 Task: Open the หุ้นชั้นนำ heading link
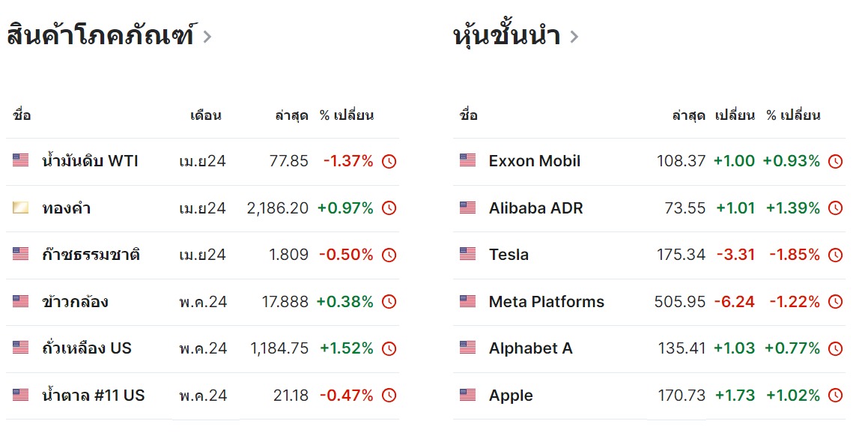(506, 34)
